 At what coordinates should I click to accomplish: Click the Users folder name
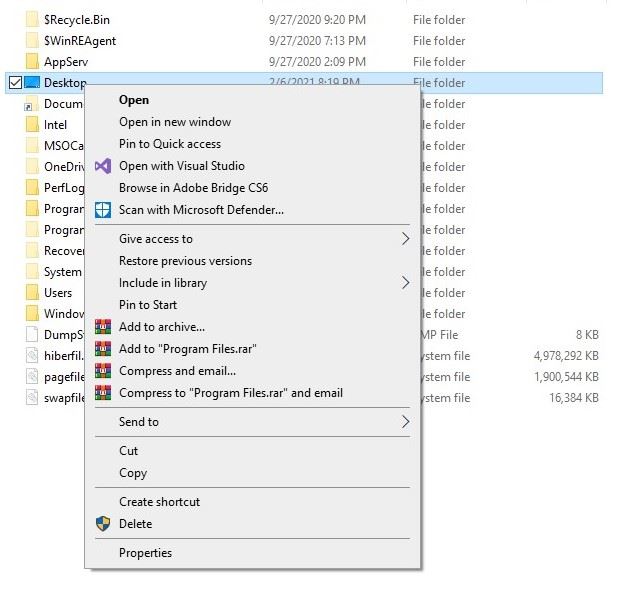(58, 293)
